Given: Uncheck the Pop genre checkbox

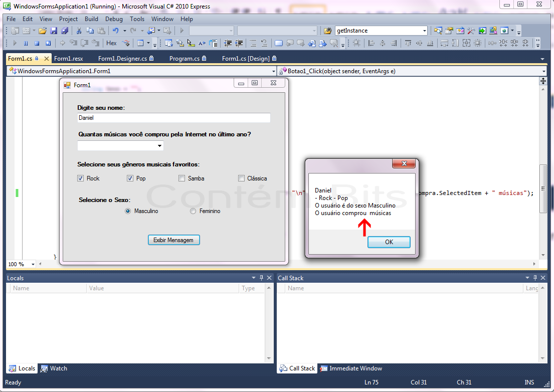Looking at the screenshot, I should (x=130, y=178).
